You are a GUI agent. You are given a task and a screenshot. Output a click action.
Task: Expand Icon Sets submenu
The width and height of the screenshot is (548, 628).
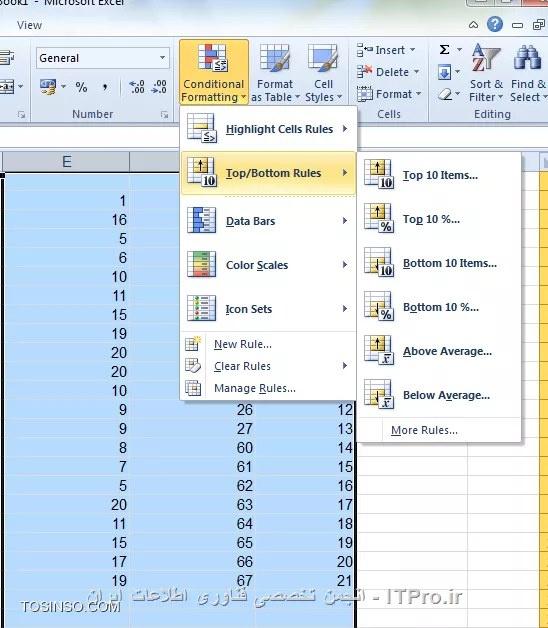(x=268, y=309)
